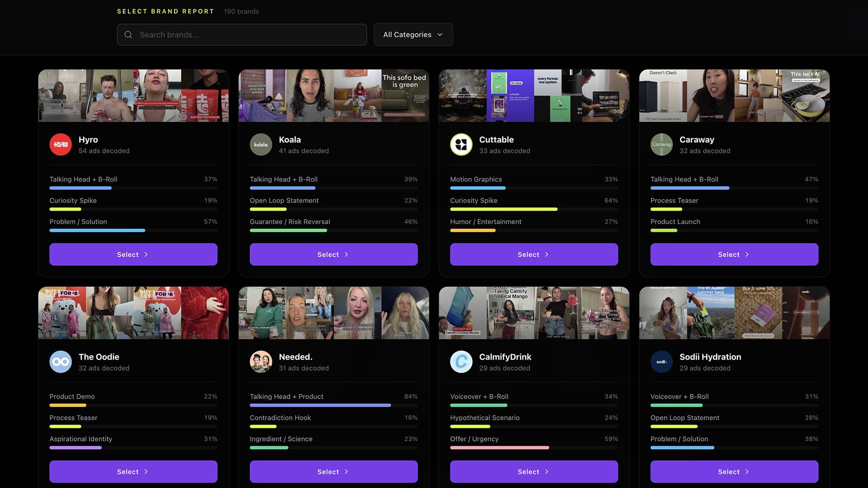The width and height of the screenshot is (868, 488).
Task: Click the Hyro brand name
Action: [88, 140]
